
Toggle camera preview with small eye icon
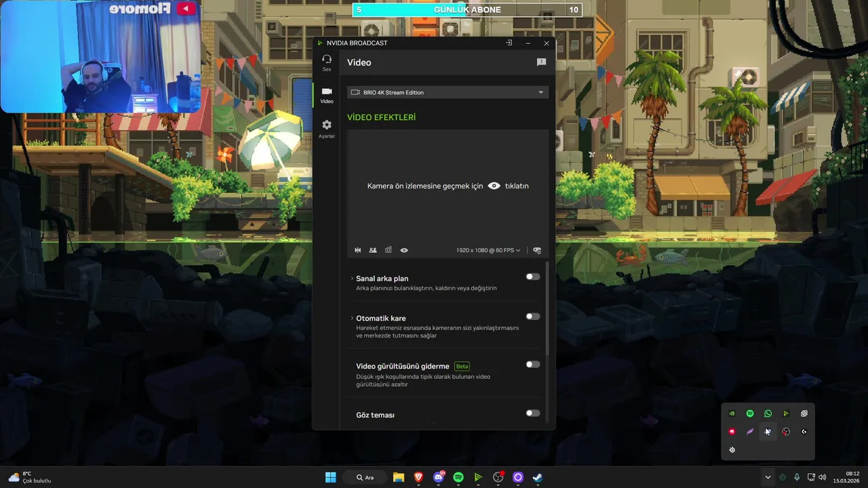pyautogui.click(x=404, y=250)
